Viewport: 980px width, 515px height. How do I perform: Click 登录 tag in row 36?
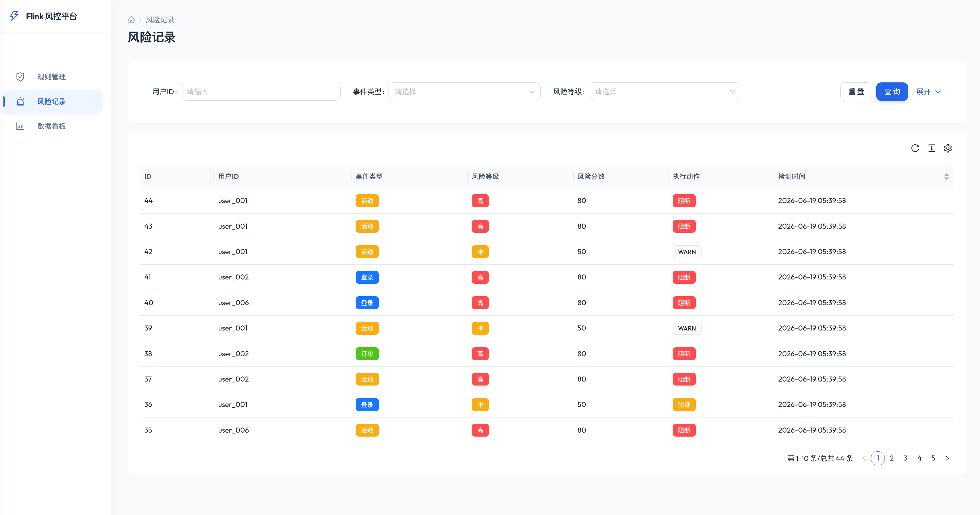click(x=367, y=405)
